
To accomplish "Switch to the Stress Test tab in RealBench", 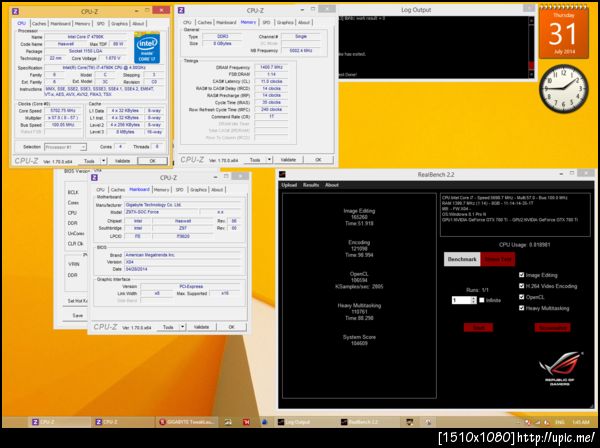I will pyautogui.click(x=498, y=259).
